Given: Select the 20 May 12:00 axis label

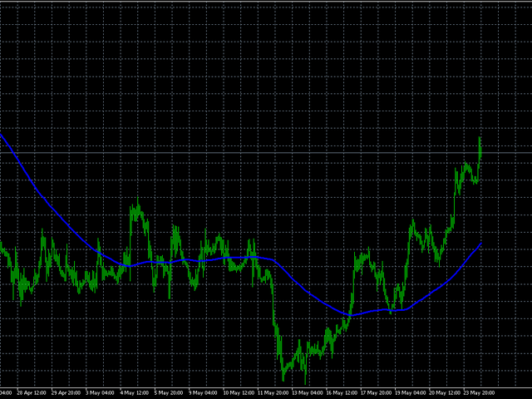Looking at the screenshot, I should [x=445, y=393].
